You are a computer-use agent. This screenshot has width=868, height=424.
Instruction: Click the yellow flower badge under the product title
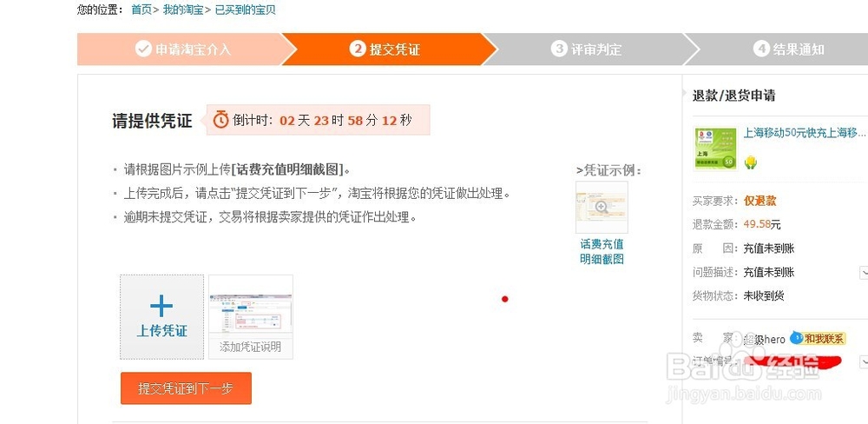(750, 162)
